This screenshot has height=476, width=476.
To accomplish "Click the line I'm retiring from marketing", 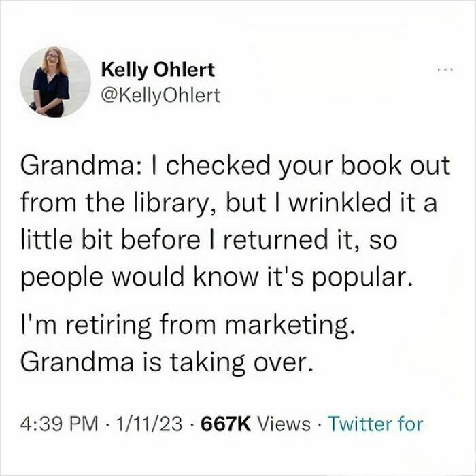I will (x=188, y=326).
